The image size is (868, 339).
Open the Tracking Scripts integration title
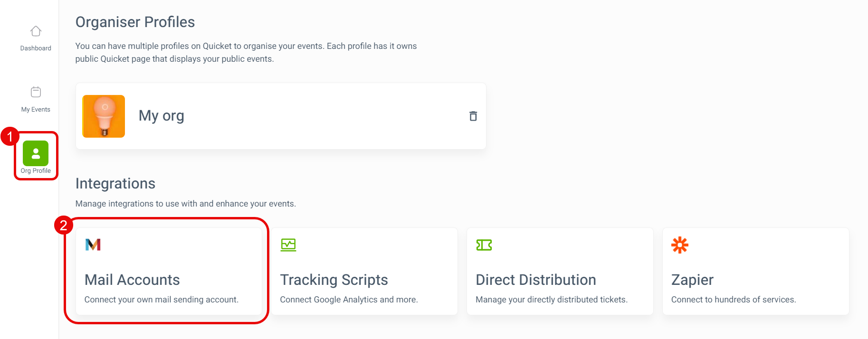tap(334, 280)
